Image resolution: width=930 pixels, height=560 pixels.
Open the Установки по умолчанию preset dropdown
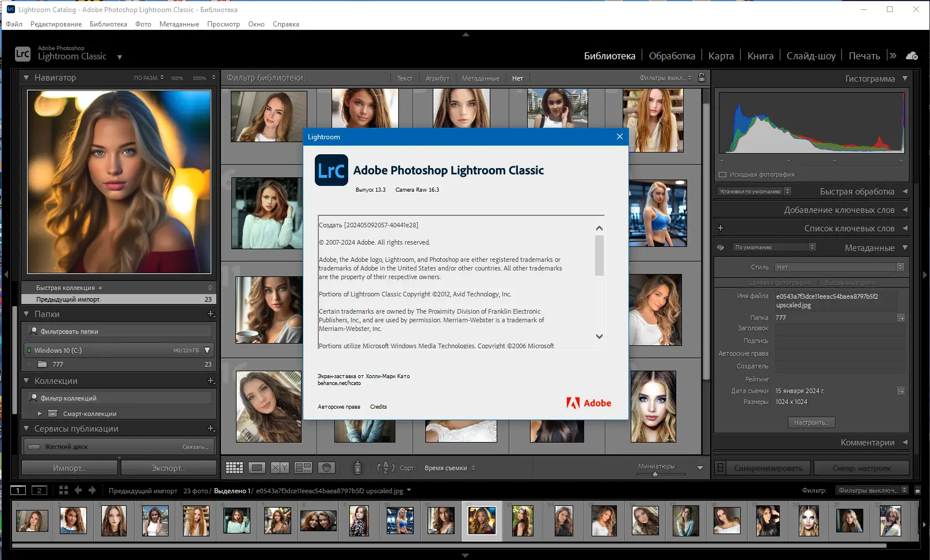(x=754, y=191)
